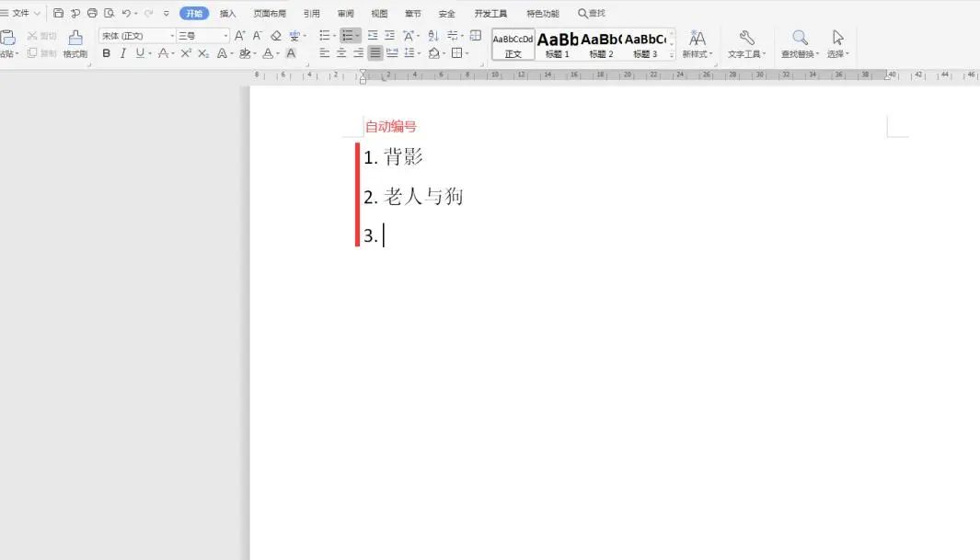This screenshot has width=980, height=560.
Task: Click the save document icon
Action: (x=59, y=14)
